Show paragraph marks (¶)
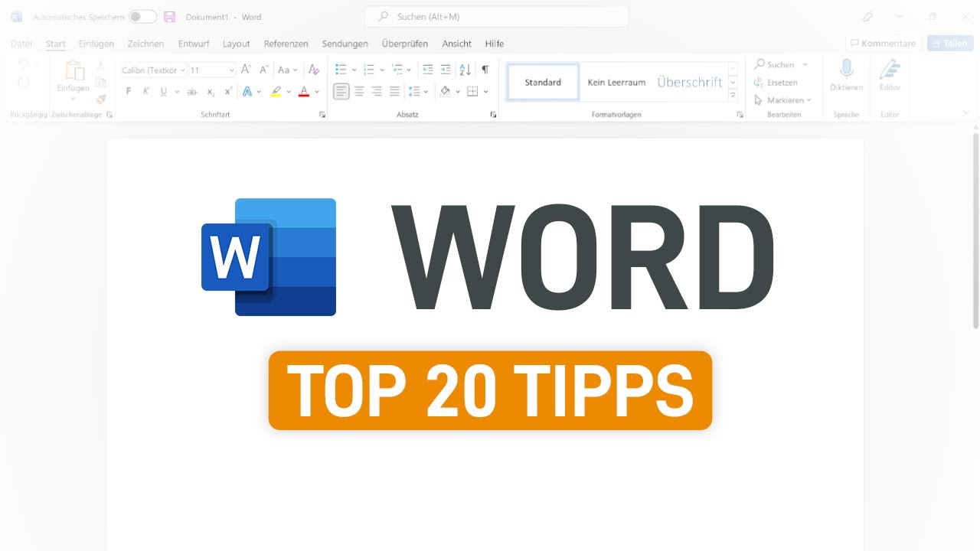The width and height of the screenshot is (980, 551). (485, 70)
